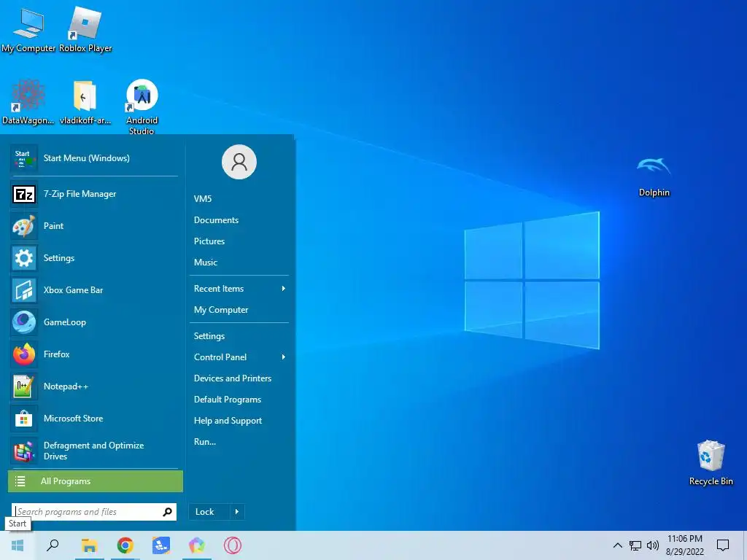Show hidden tray icons chevron
Screen dimensions: 747x560
click(x=617, y=545)
